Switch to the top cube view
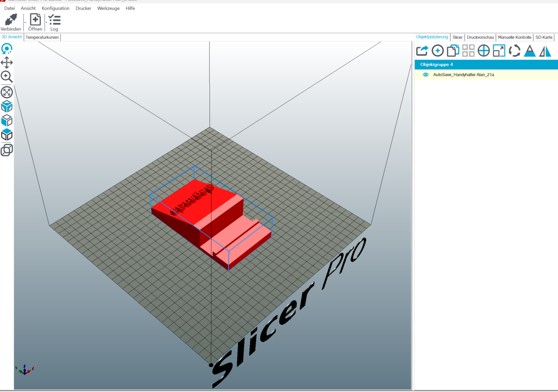The height and width of the screenshot is (392, 558). 7,135
